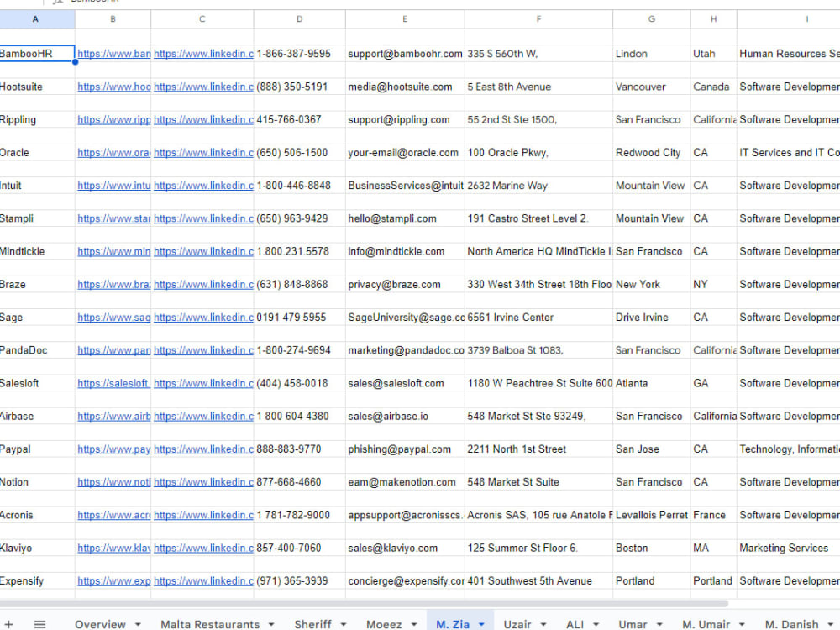Open dropdown arrow on Sheriff tab

(344, 624)
